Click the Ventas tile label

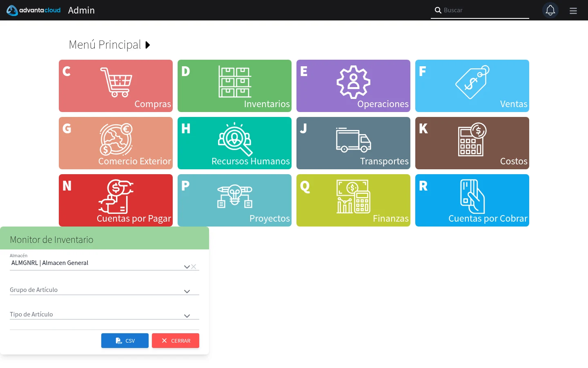[x=514, y=104]
